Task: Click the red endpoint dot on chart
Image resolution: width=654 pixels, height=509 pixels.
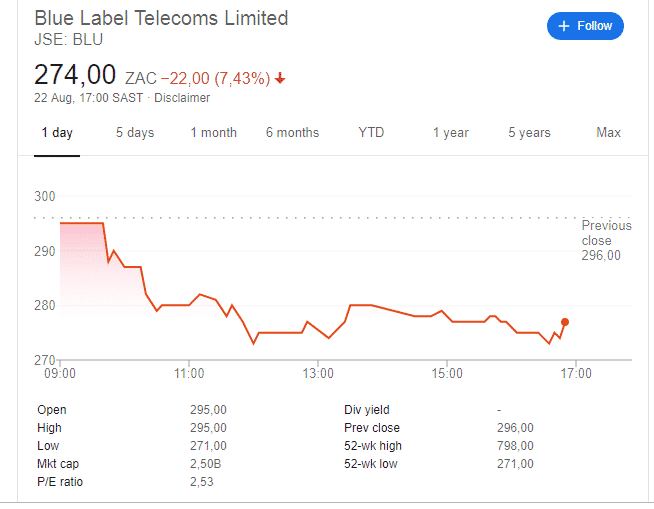Action: click(565, 322)
